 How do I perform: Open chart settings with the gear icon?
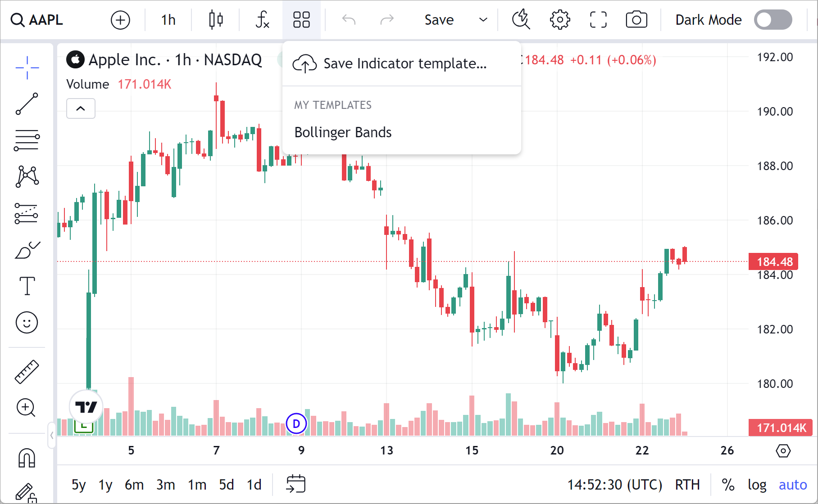point(559,19)
